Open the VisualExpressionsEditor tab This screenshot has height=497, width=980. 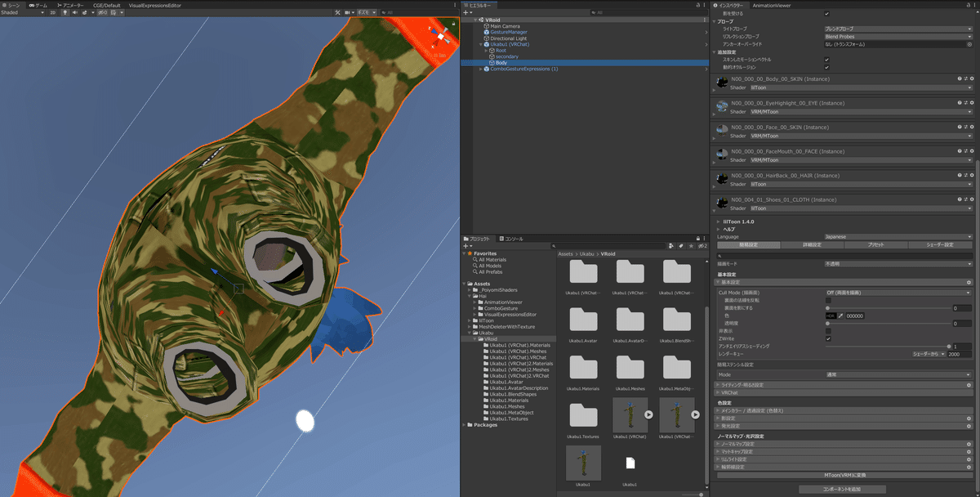pyautogui.click(x=155, y=5)
